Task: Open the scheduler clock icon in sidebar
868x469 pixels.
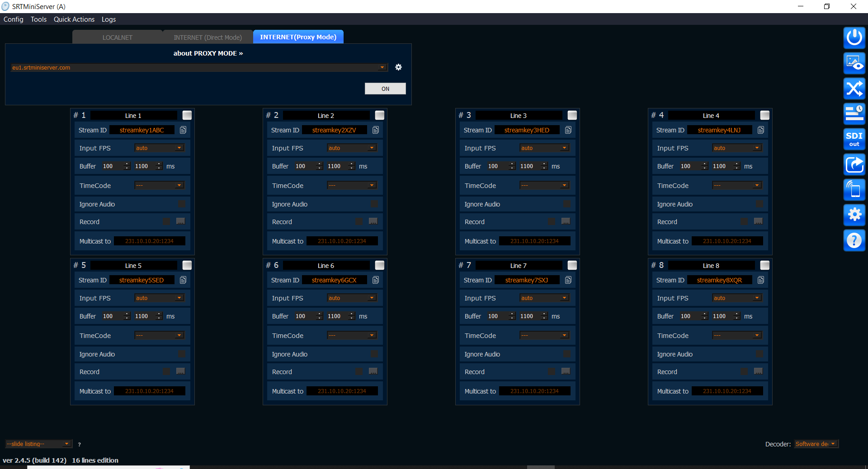Action: [854, 113]
